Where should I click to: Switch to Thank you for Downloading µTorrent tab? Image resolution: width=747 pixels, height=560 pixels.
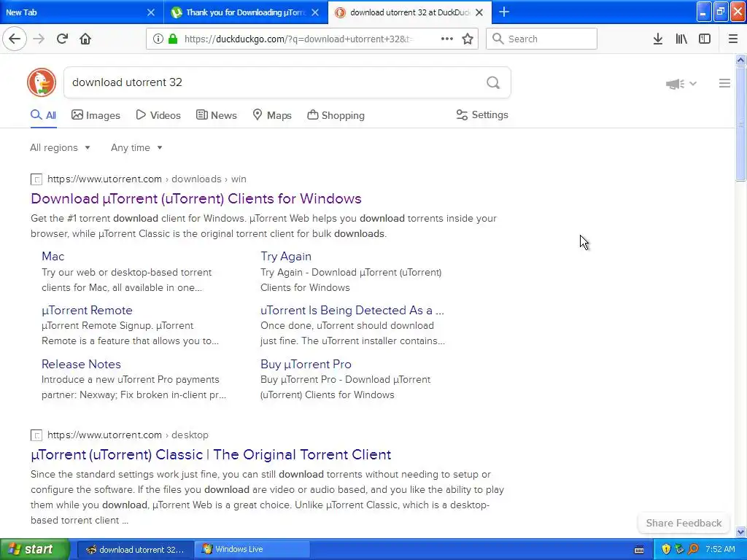[x=245, y=12]
